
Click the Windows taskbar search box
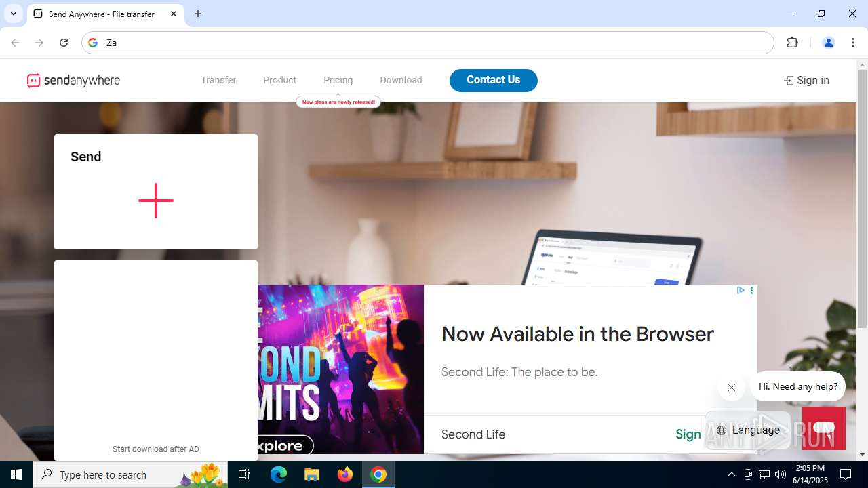coord(132,474)
